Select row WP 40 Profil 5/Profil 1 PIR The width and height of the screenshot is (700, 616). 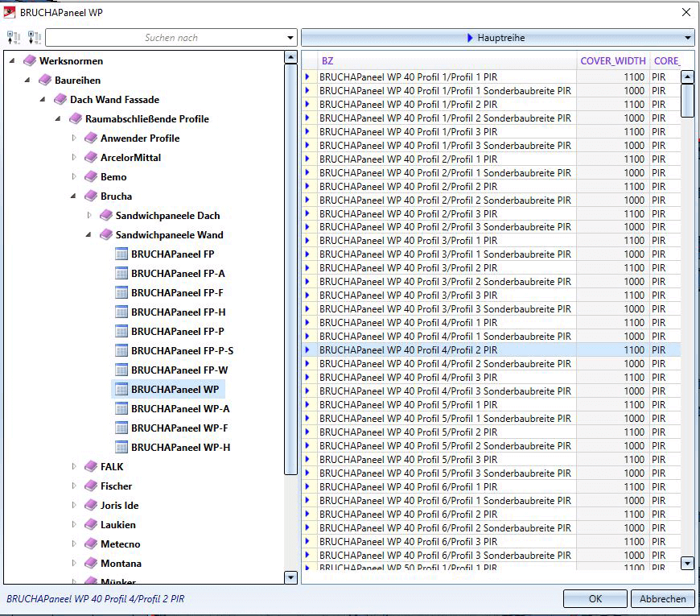click(x=491, y=405)
